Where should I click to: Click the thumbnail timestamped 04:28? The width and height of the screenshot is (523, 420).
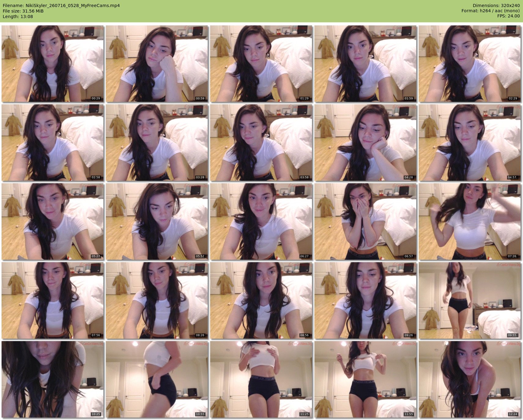point(365,143)
